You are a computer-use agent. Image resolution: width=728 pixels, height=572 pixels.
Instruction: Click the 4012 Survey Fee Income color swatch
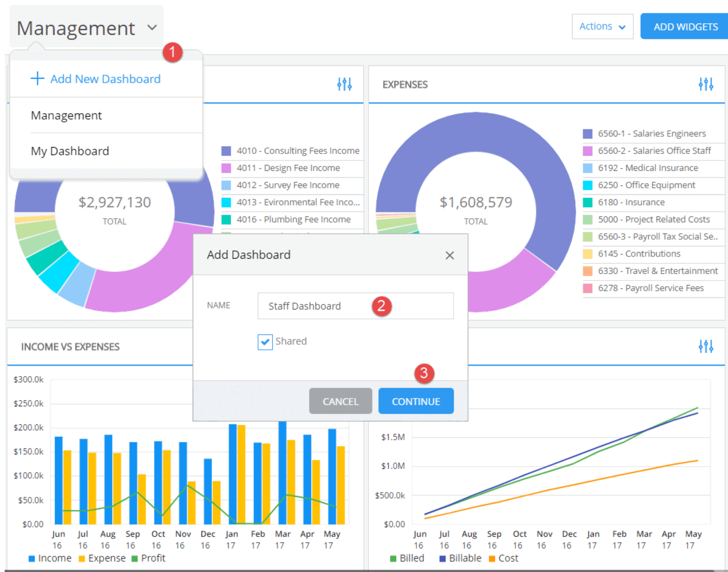point(226,185)
